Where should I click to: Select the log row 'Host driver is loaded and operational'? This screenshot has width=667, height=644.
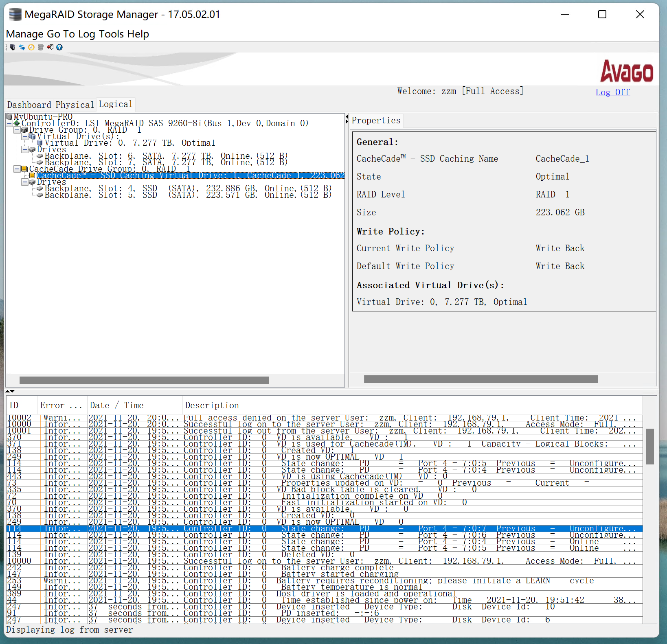(x=325, y=594)
